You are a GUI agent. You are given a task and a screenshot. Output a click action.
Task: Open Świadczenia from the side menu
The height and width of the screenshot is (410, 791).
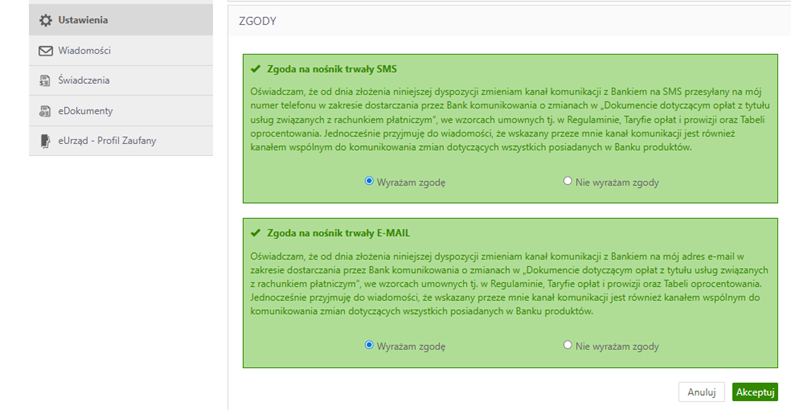[84, 80]
